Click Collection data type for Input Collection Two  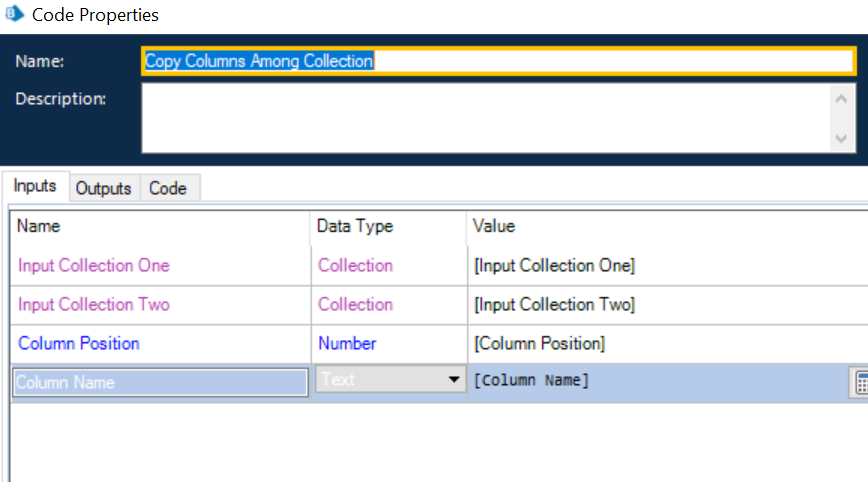tap(390, 305)
